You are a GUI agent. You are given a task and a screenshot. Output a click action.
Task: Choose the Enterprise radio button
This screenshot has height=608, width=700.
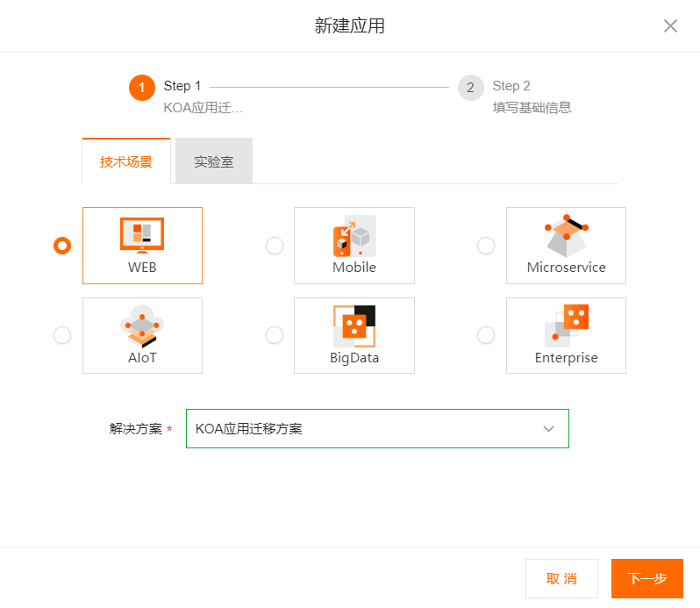click(x=486, y=335)
